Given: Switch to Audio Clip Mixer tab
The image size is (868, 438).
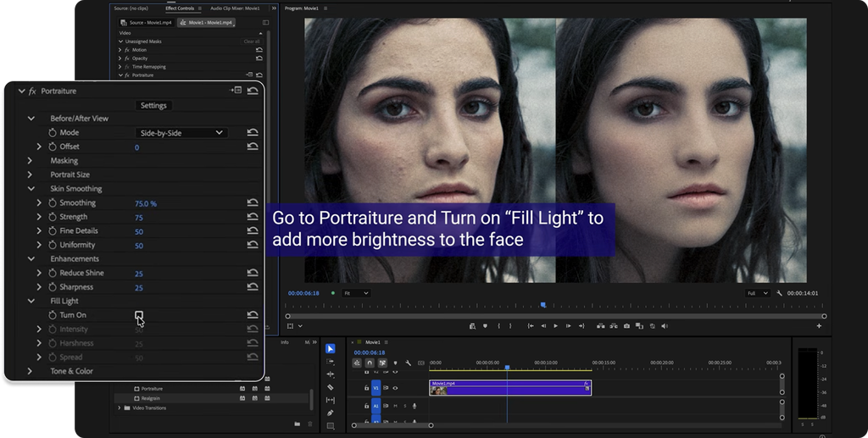Looking at the screenshot, I should coord(235,8).
